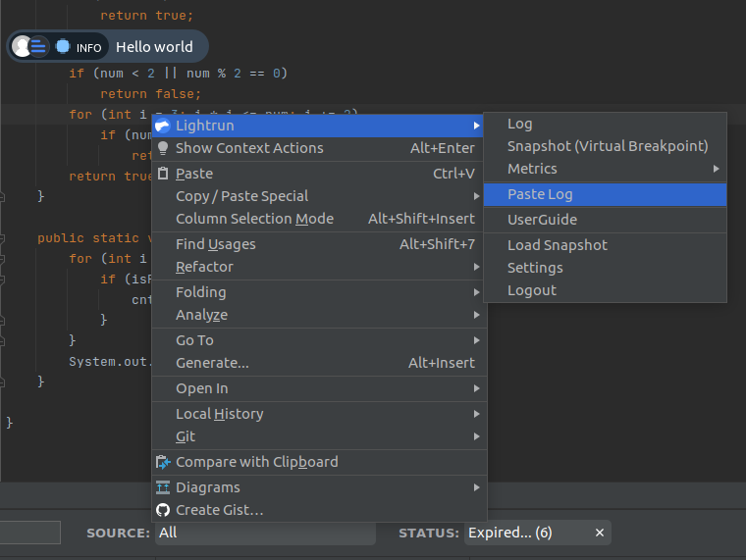This screenshot has width=746, height=560.
Task: Click the lightbulb icon beside Show Context Actions
Action: click(163, 148)
